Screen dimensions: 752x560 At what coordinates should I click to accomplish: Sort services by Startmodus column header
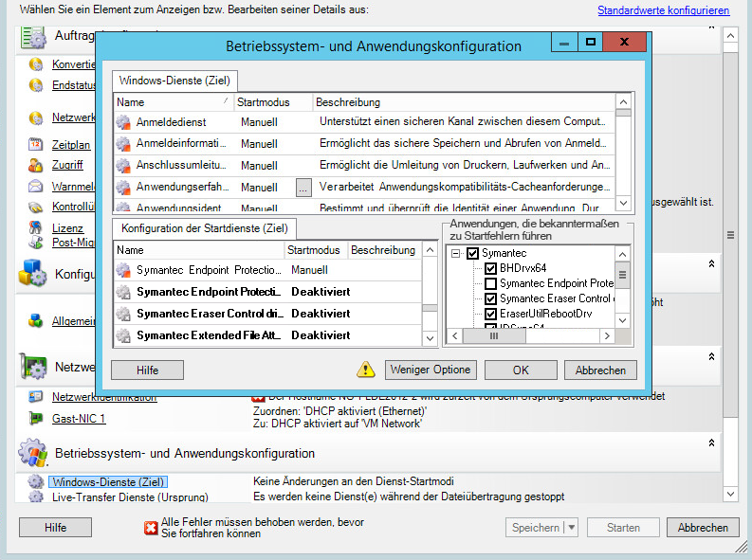(261, 101)
